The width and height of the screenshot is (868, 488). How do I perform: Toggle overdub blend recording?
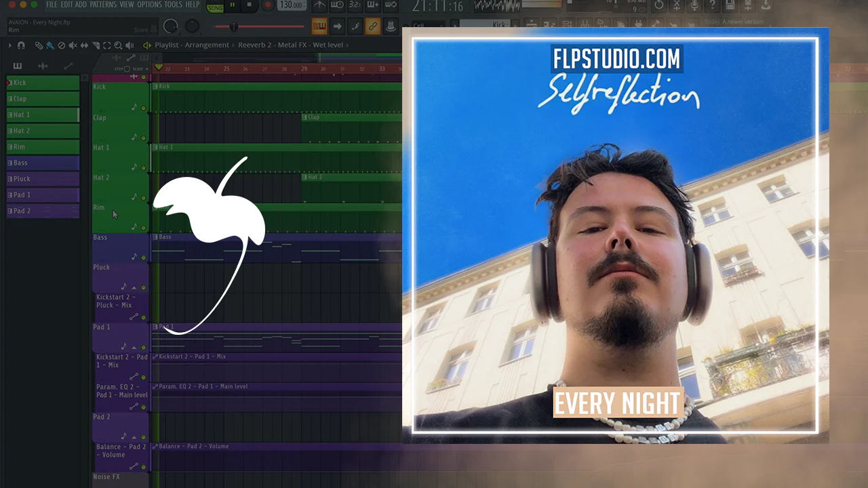point(372,5)
